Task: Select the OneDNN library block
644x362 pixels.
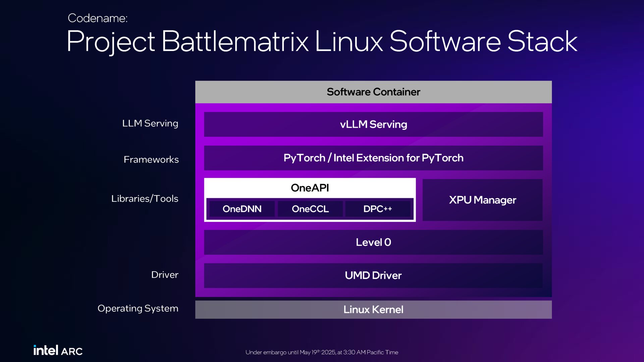Action: tap(242, 209)
